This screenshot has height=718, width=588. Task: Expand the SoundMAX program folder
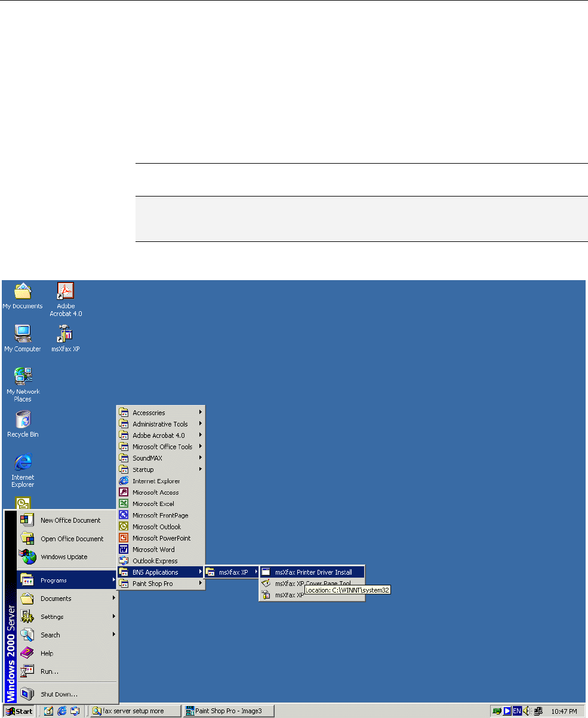click(161, 458)
